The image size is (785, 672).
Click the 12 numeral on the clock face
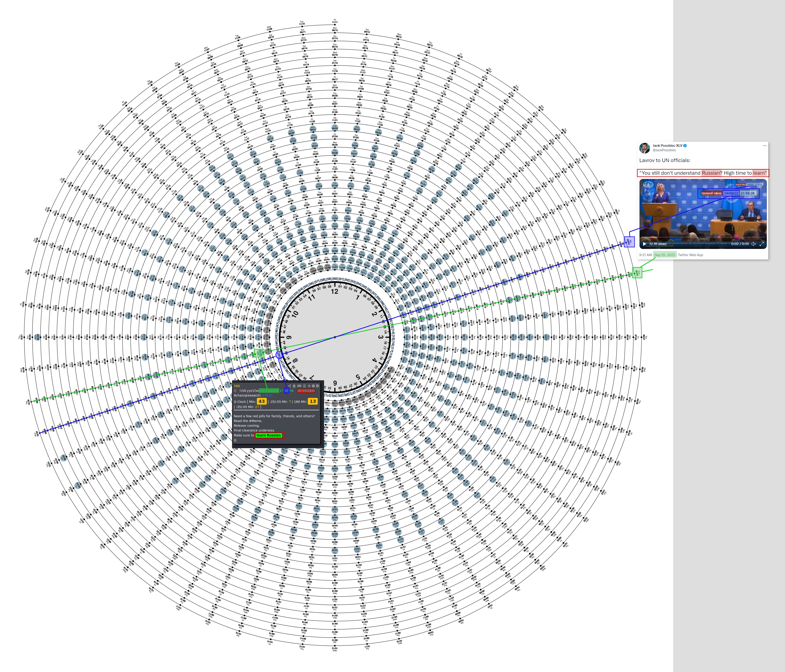tap(335, 291)
